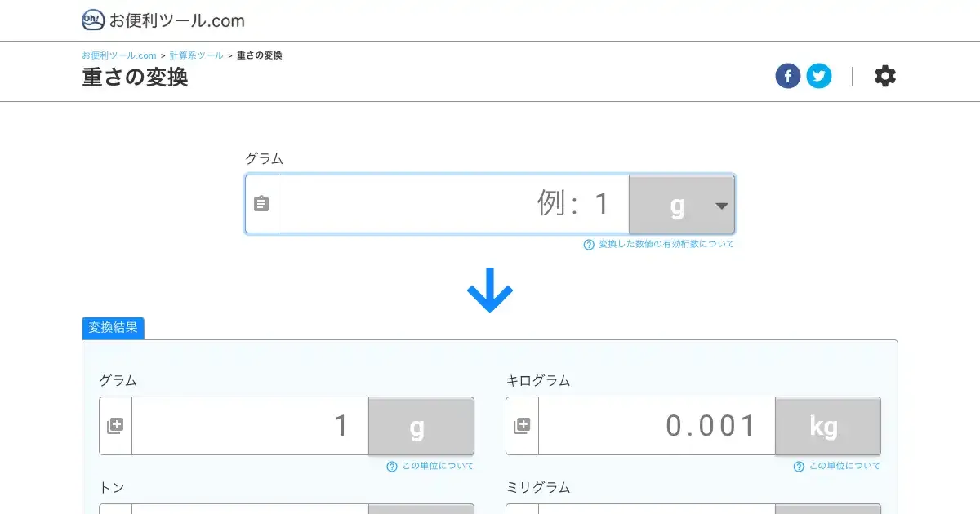The height and width of the screenshot is (514, 980).
Task: Share page via Twitter icon
Action: pos(819,77)
